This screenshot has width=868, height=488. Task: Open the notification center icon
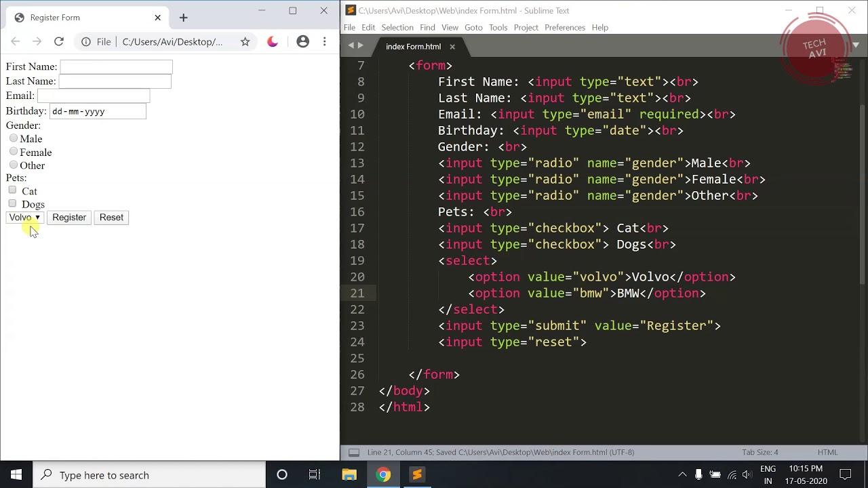(x=846, y=475)
